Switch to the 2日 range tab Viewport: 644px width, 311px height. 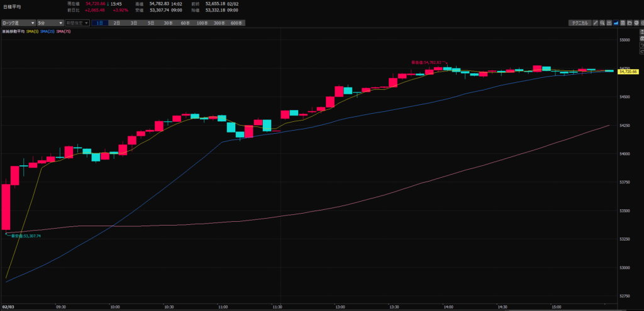[x=117, y=23]
